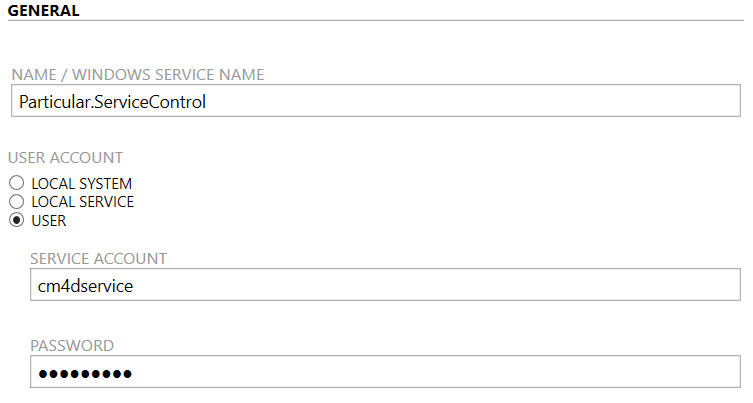
Task: Click the SERVICE ACCOUNT field label
Action: pyautogui.click(x=98, y=259)
